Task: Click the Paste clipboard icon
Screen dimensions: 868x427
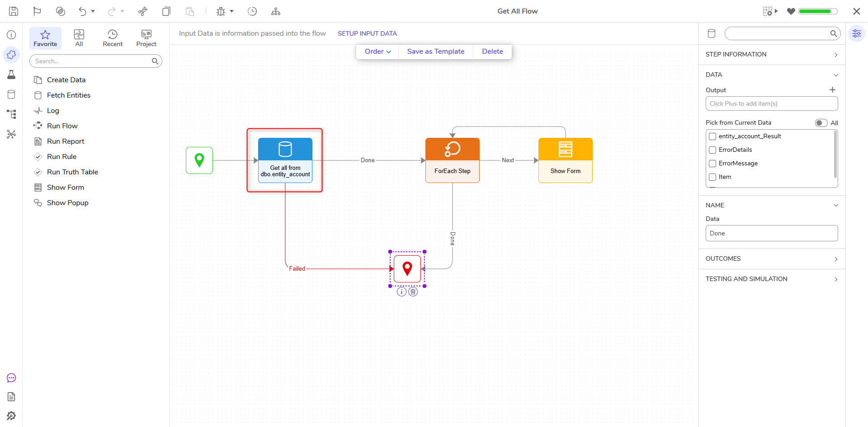Action: click(x=190, y=11)
